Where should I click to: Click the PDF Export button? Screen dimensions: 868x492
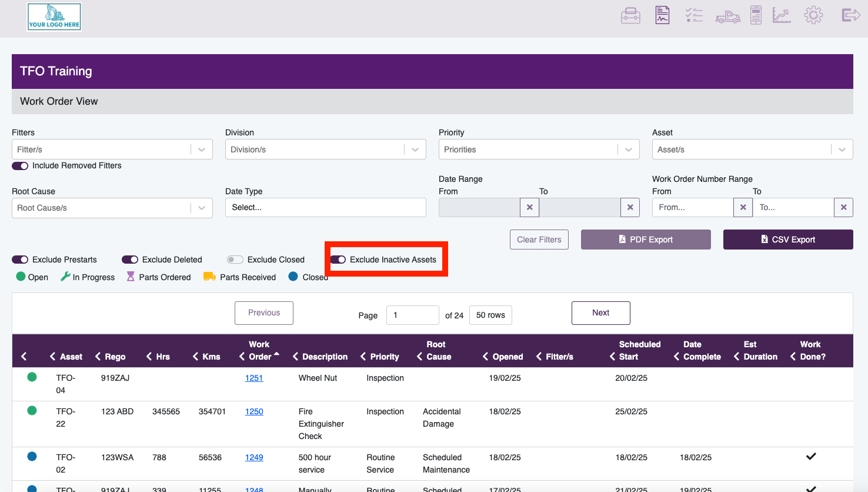point(646,240)
